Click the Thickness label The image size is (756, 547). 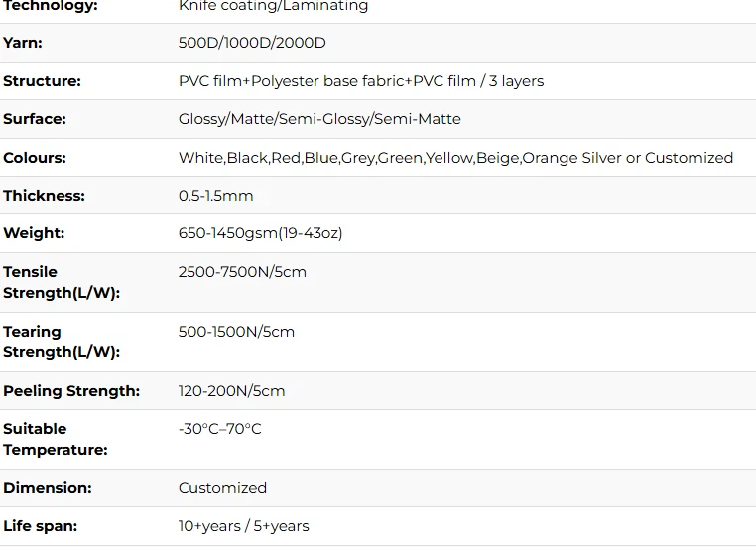pyautogui.click(x=44, y=196)
